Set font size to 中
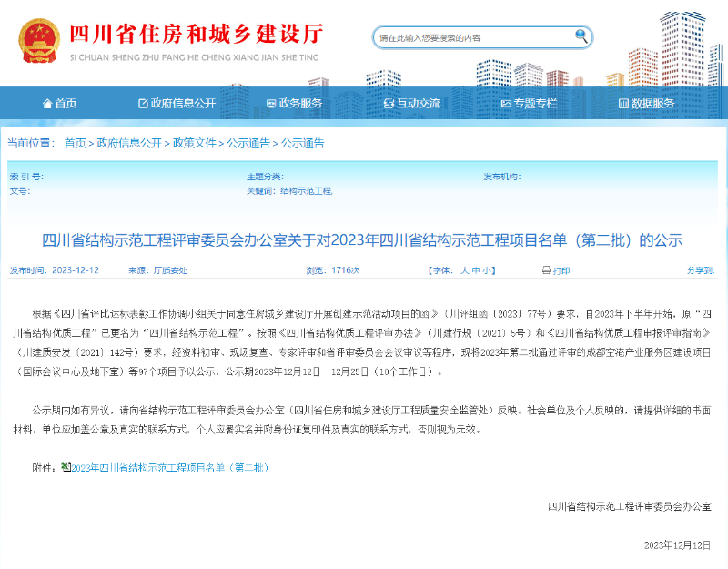 point(476,270)
